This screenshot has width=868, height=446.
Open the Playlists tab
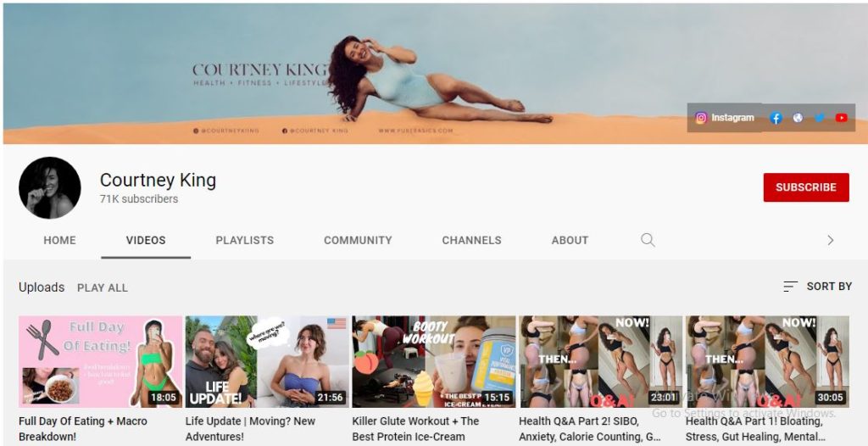tap(245, 241)
